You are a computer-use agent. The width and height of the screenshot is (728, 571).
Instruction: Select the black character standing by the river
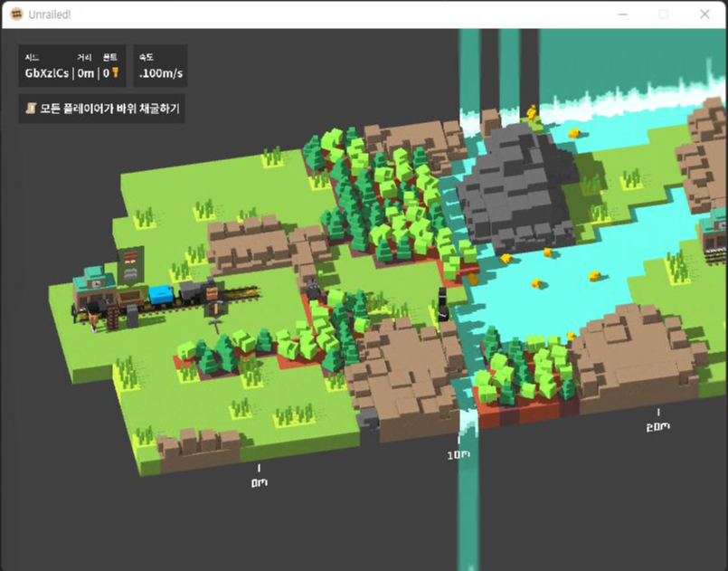pyautogui.click(x=443, y=304)
